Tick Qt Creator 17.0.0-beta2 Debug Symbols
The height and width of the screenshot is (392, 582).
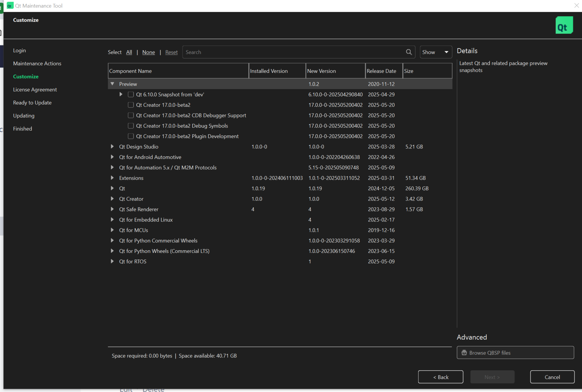coord(131,126)
